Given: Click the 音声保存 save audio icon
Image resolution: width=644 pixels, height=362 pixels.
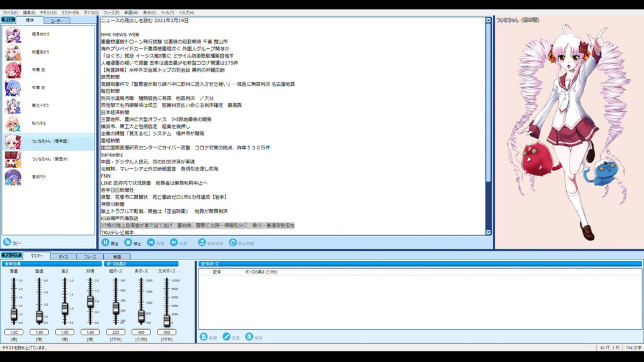Looking at the screenshot, I should pos(202,243).
